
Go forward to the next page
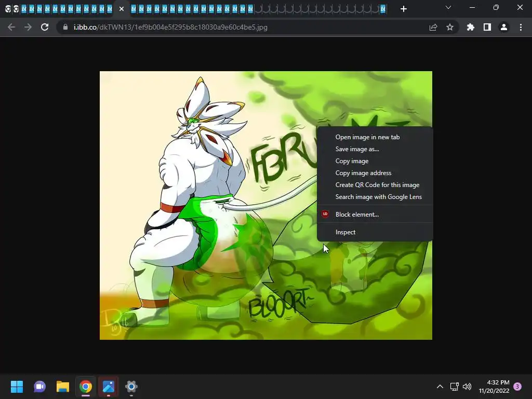click(28, 27)
